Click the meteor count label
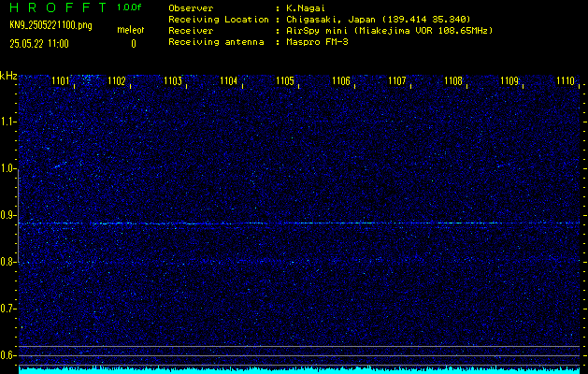This screenshot has width=588, height=374. coord(131,30)
